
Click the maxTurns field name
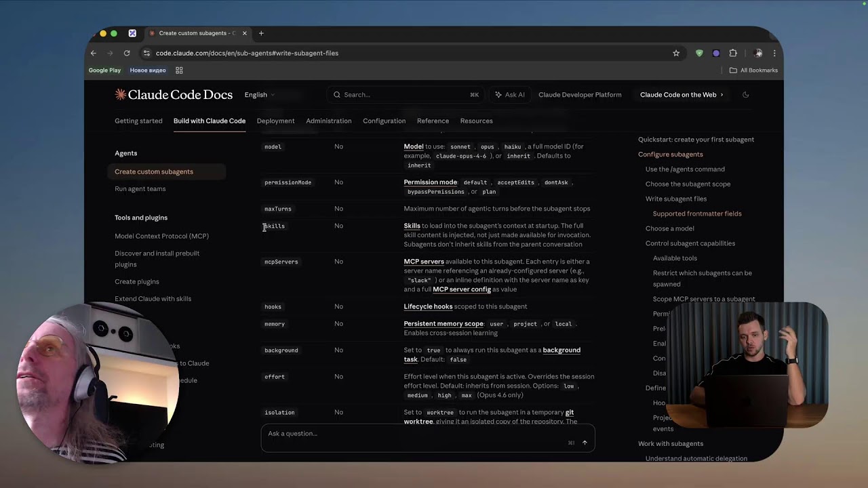point(278,209)
